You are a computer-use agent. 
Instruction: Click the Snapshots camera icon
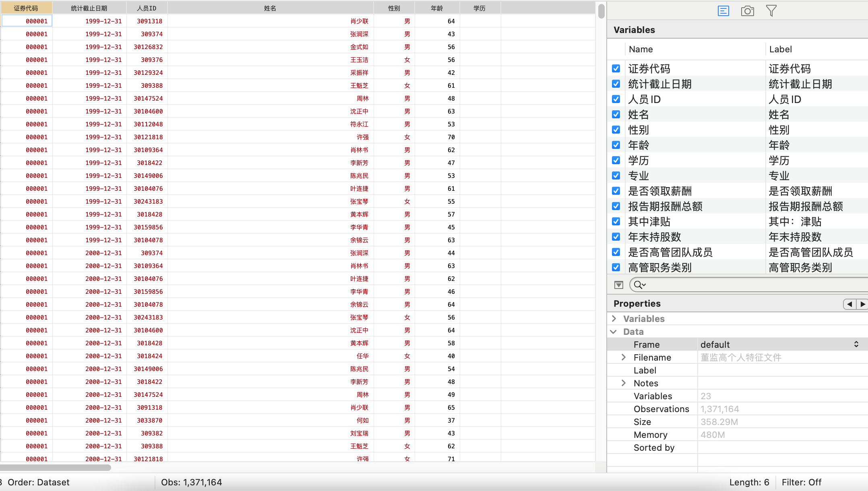747,11
